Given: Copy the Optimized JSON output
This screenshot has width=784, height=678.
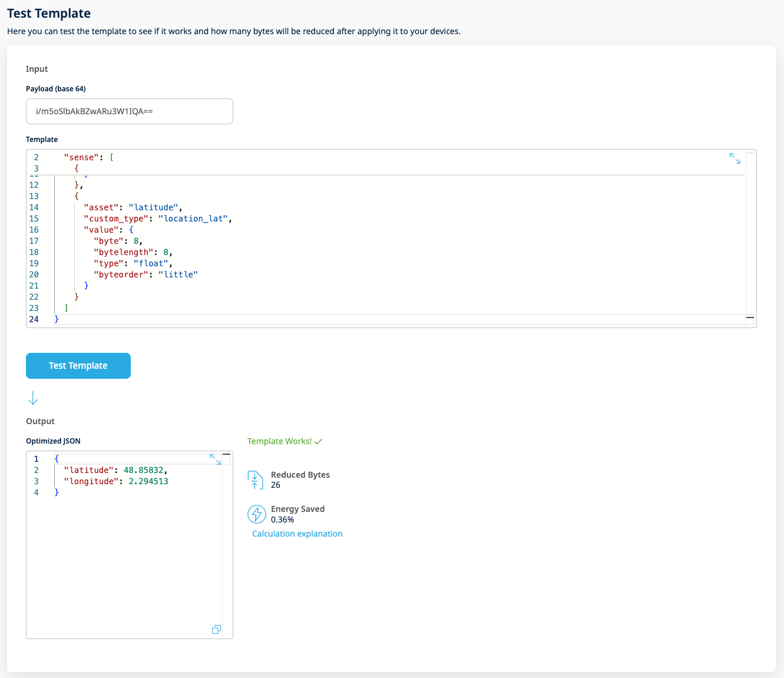Looking at the screenshot, I should click(216, 630).
